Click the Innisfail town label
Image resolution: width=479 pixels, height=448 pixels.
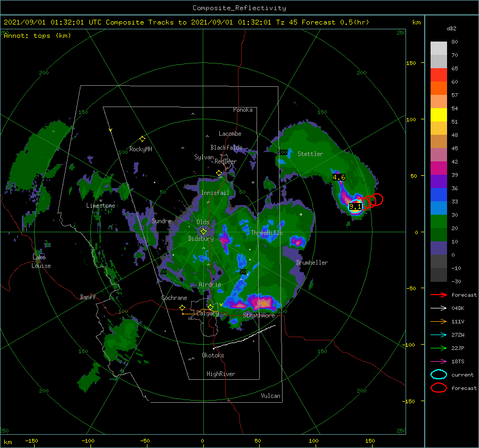pos(215,193)
